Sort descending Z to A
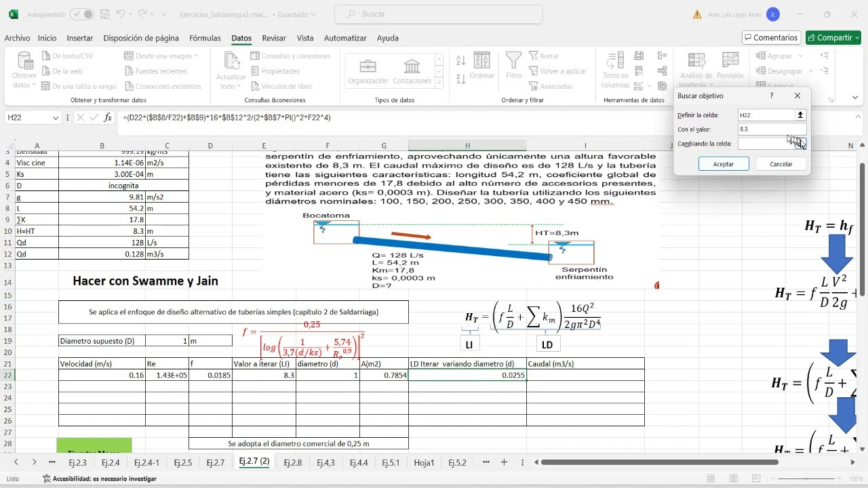This screenshot has height=488, width=868. (x=460, y=79)
